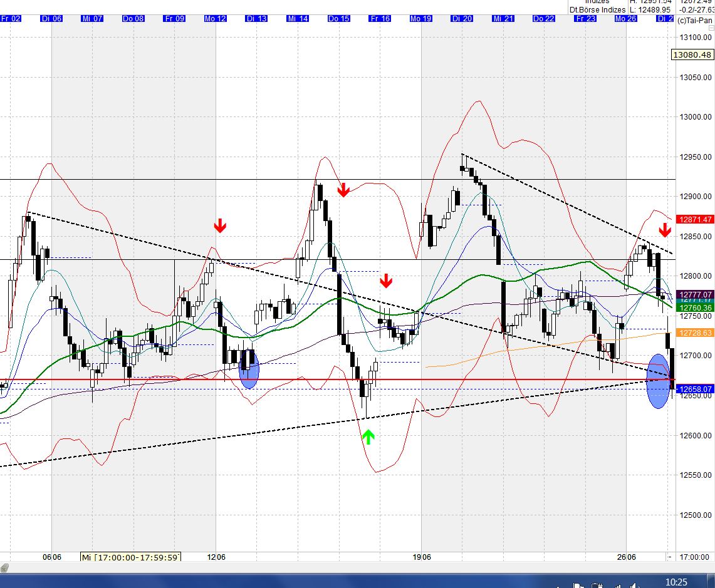Click the green up arrow marker
The height and width of the screenshot is (588, 715).
(x=368, y=436)
